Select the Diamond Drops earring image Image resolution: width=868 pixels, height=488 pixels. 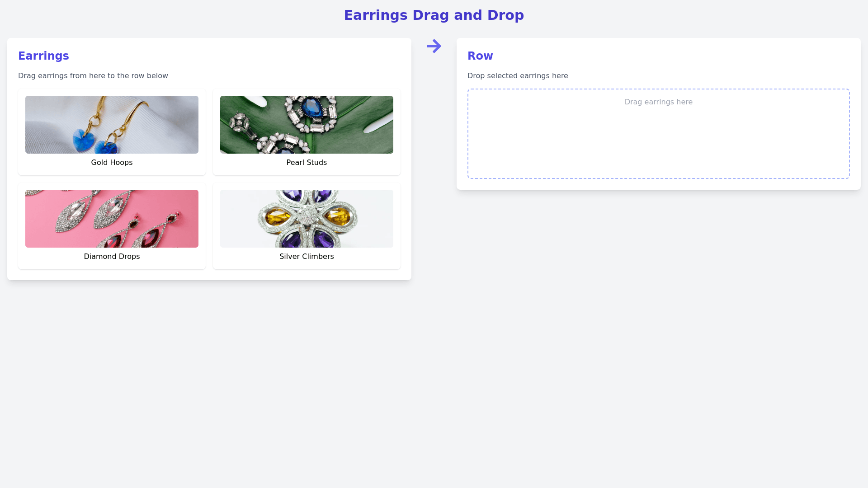pyautogui.click(x=112, y=219)
